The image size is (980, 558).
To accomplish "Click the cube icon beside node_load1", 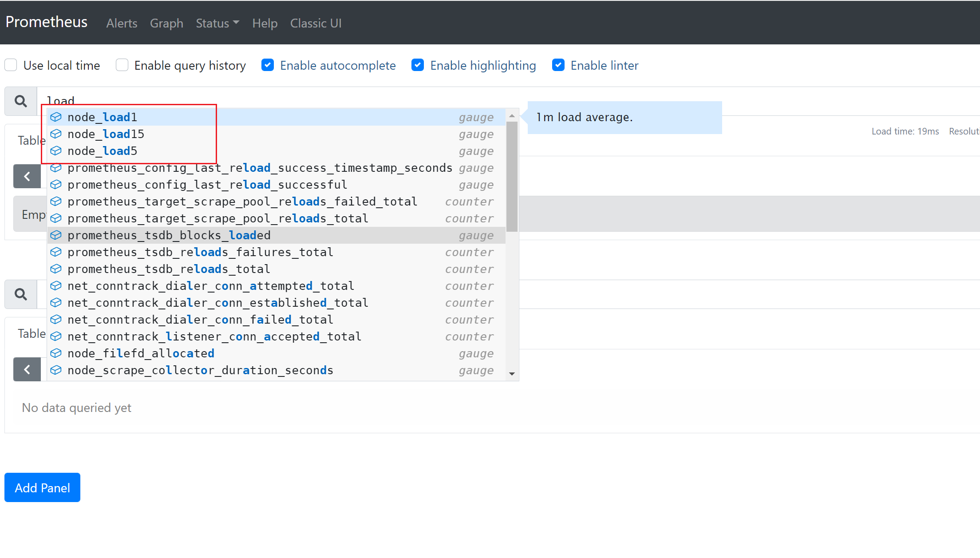I will tap(56, 117).
